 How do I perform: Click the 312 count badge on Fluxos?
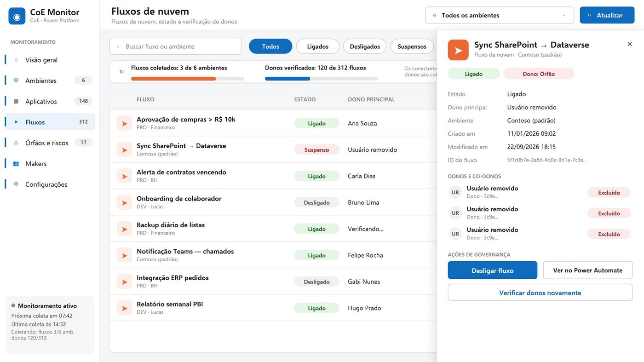tap(83, 122)
